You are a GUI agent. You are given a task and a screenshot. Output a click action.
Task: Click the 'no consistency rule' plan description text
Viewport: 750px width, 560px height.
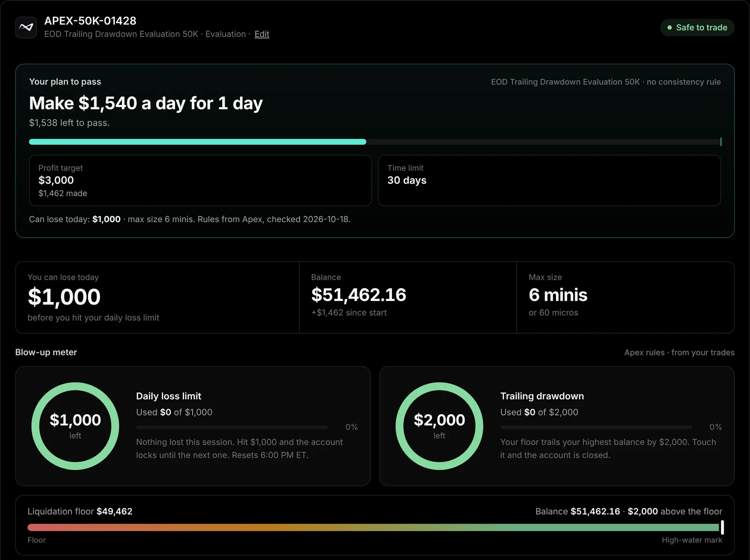[684, 82]
